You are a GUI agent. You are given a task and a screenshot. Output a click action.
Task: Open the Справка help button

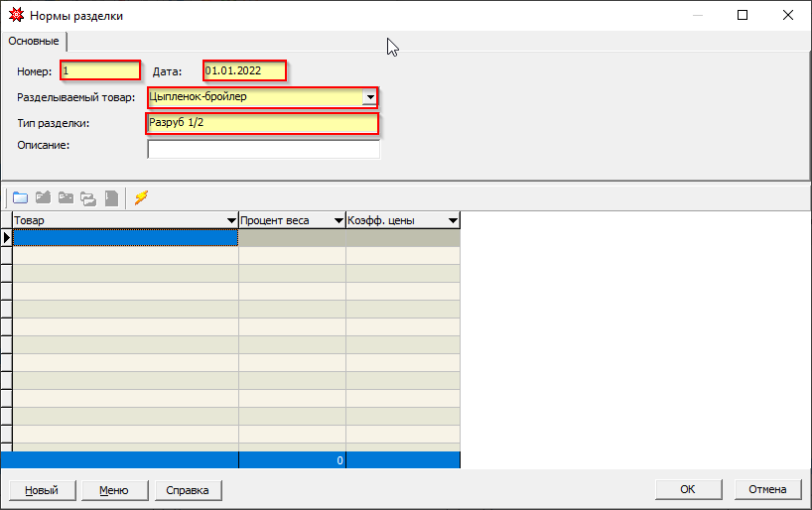188,490
